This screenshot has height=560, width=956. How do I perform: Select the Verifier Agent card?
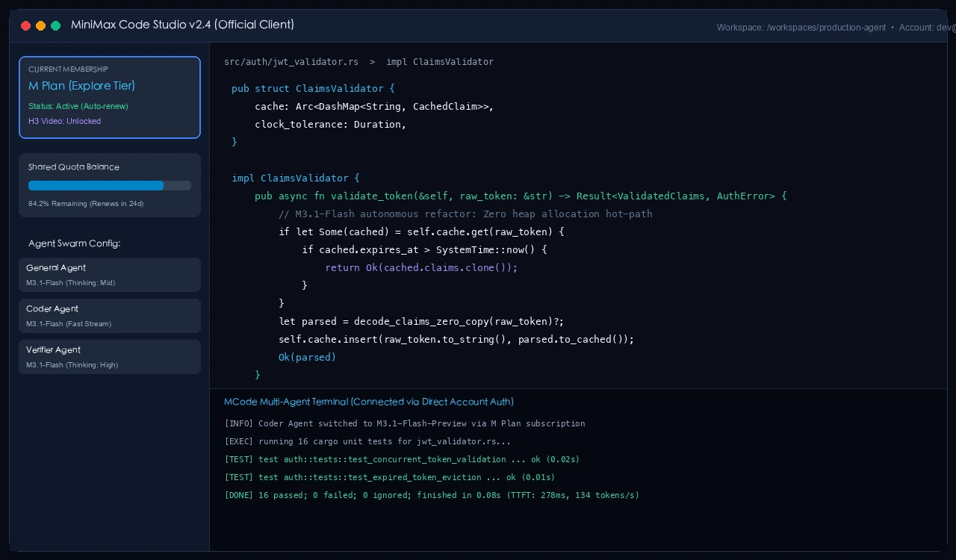click(x=110, y=357)
